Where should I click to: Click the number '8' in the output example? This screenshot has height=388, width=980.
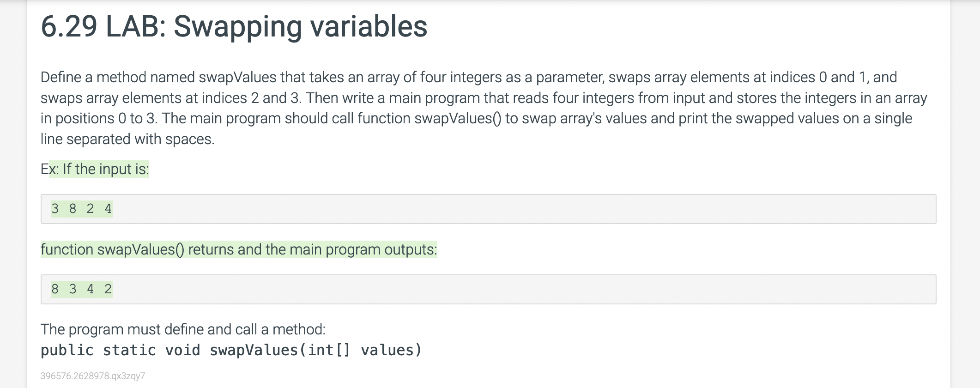click(55, 289)
